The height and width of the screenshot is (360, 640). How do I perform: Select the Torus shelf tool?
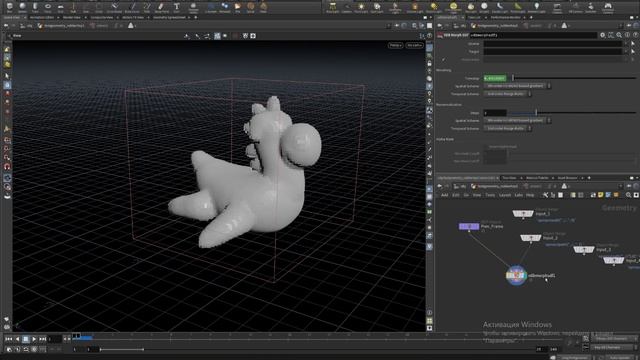coord(48,7)
